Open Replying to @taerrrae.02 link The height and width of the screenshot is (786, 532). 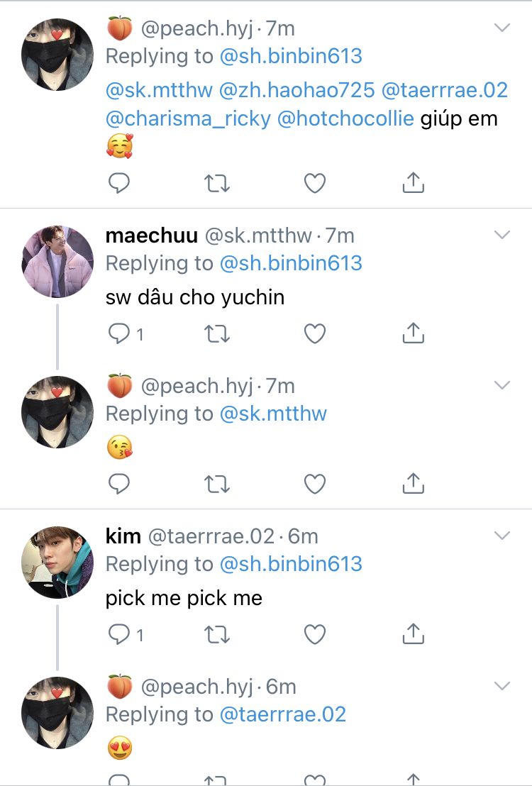tap(283, 714)
